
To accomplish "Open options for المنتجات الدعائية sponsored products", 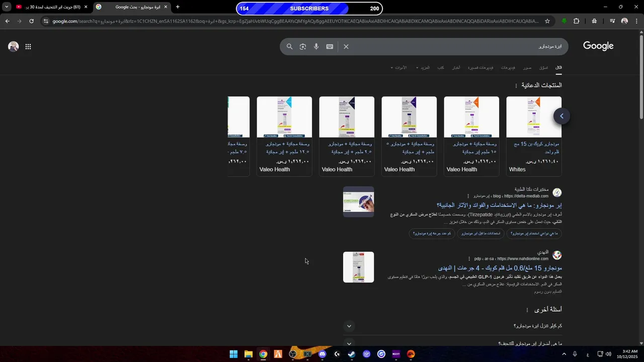I will tap(516, 86).
